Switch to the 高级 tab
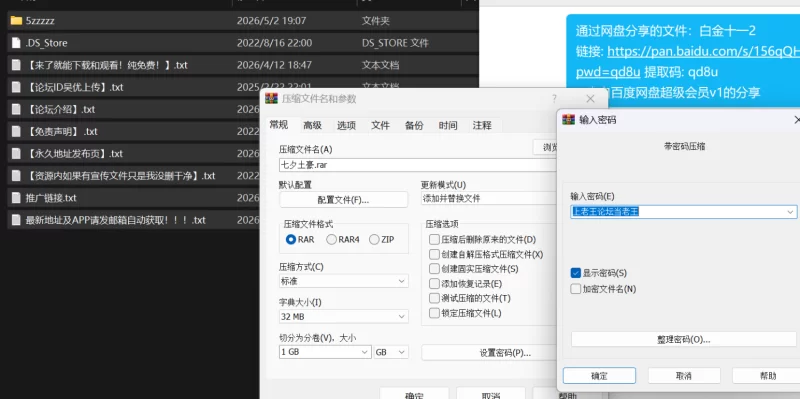This screenshot has width=800, height=399. click(x=312, y=125)
